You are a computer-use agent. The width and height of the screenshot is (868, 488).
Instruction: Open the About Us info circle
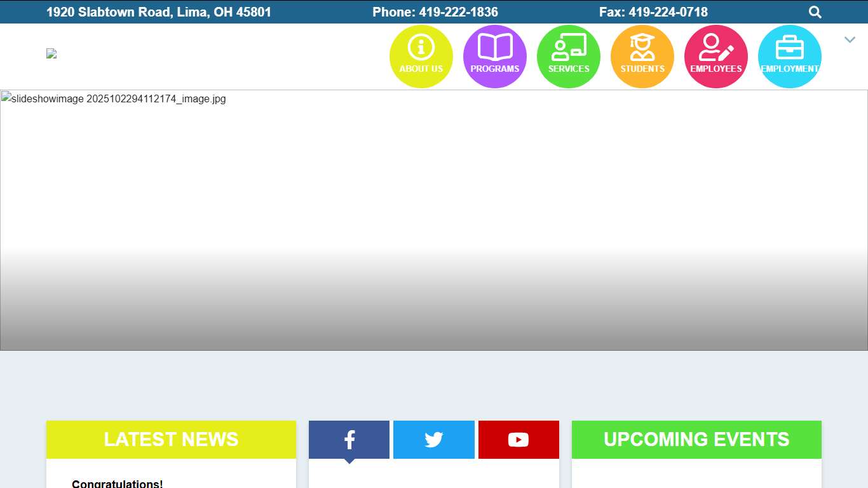click(x=421, y=56)
